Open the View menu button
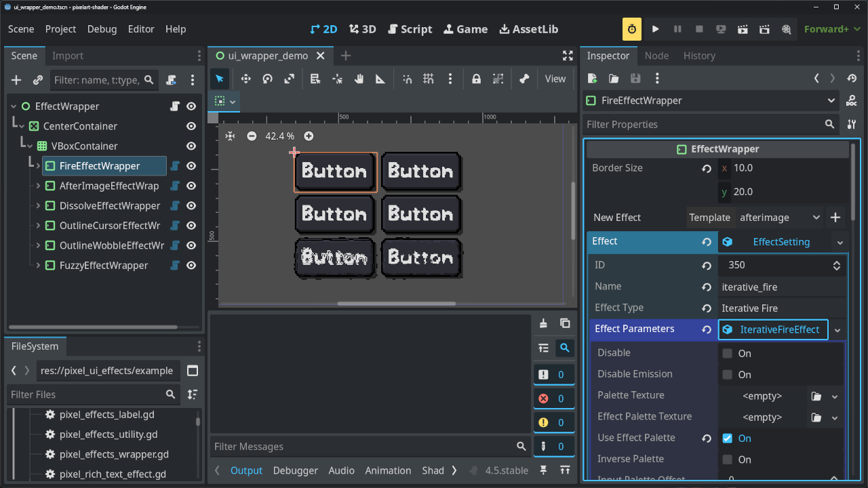868x488 pixels. tap(555, 79)
